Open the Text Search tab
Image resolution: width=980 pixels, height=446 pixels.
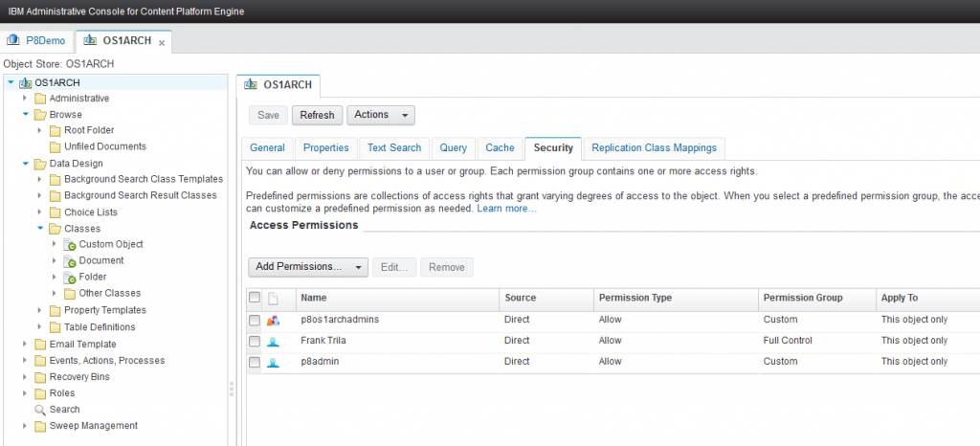pos(393,148)
